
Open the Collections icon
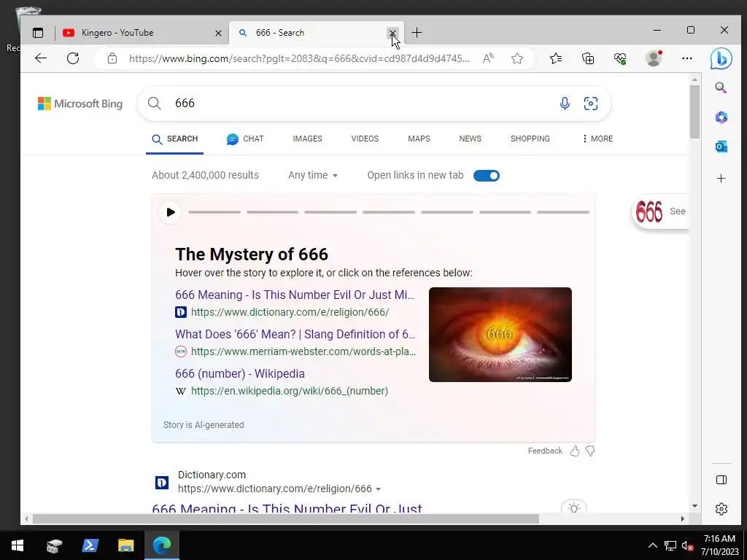[x=588, y=58]
